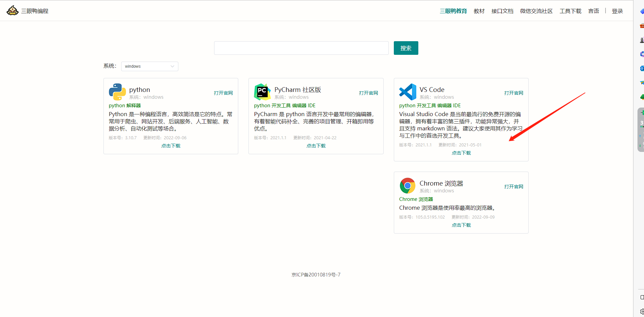Click the 登录 login link
Viewport: 644px width, 317px height.
[617, 11]
